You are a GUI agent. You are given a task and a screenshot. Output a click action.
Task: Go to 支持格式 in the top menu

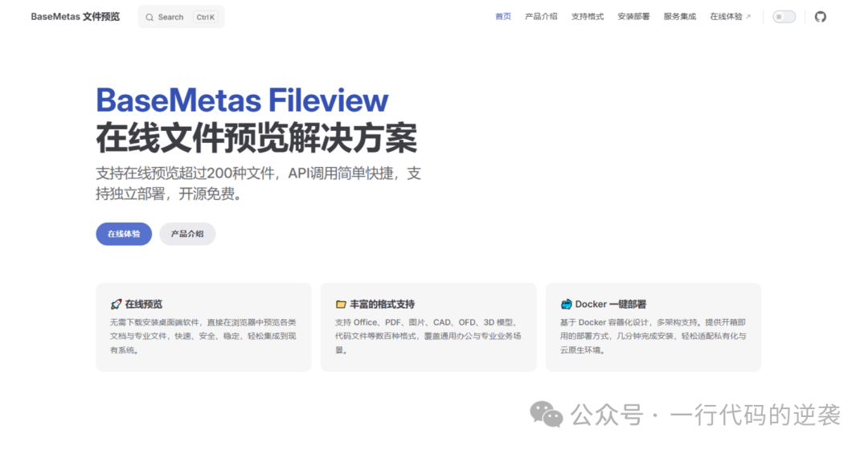tap(588, 17)
